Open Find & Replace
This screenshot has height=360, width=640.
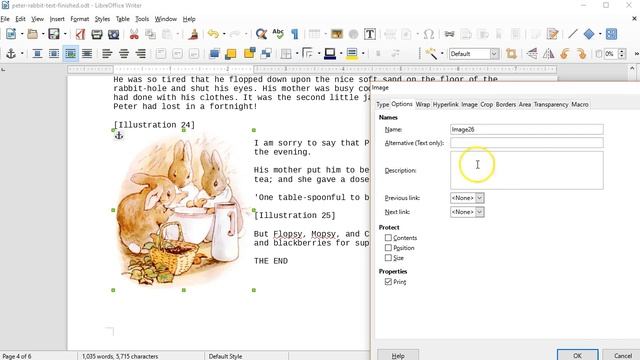tap(261, 34)
